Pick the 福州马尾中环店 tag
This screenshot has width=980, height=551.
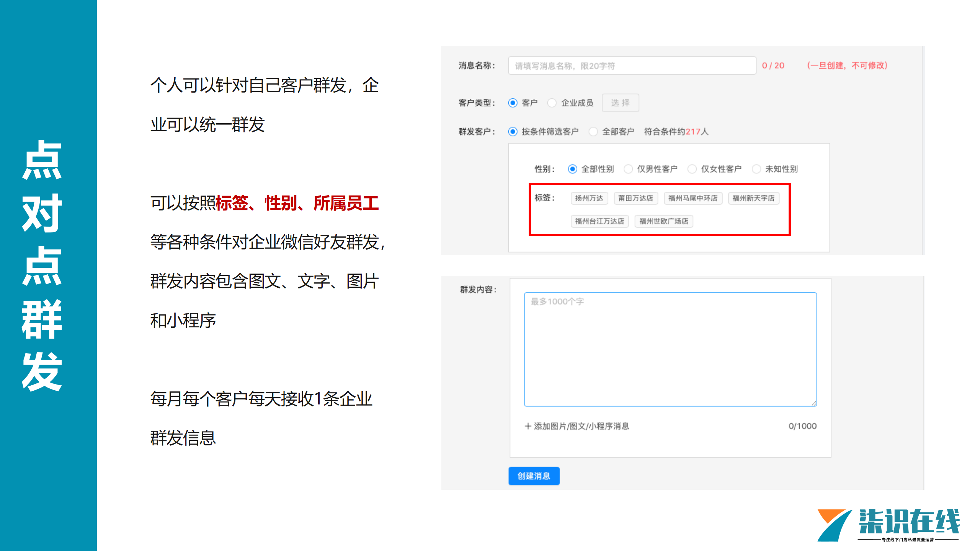pos(693,198)
